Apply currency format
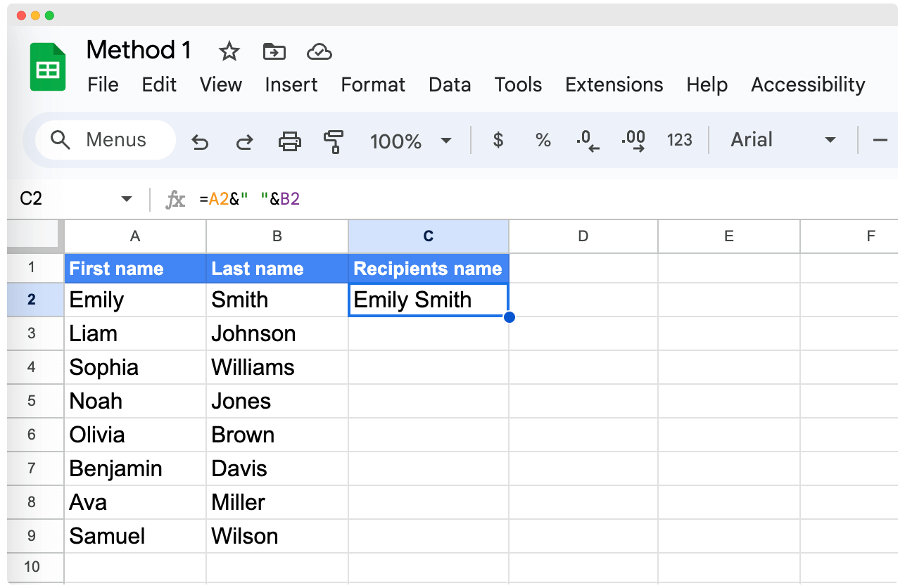This screenshot has width=905, height=588. 498,140
